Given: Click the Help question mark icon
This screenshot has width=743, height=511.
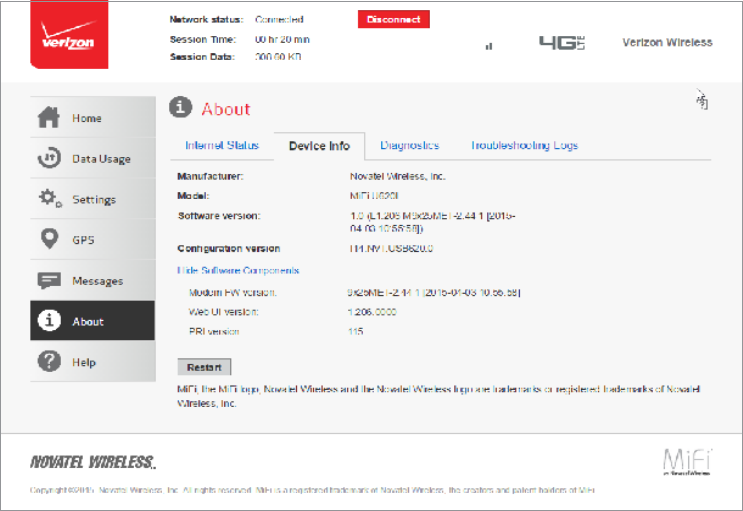Looking at the screenshot, I should point(49,361).
